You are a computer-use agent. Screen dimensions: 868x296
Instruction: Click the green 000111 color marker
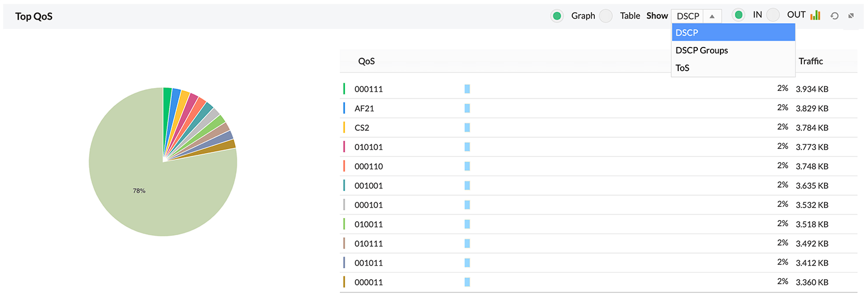[x=344, y=89]
